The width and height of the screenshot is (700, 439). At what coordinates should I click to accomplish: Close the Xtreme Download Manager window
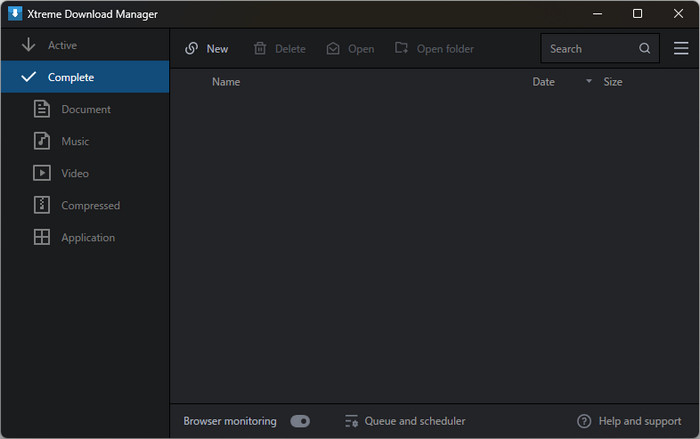coord(678,14)
